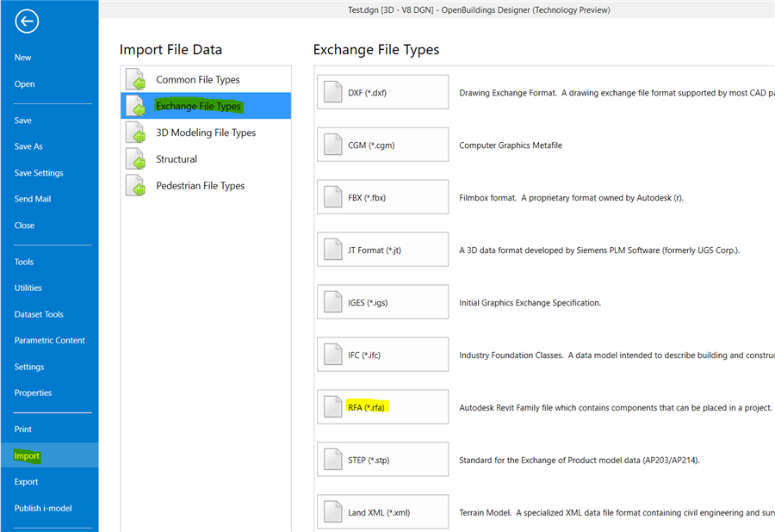Click the Pedestrian File Types icon
The image size is (775, 532).
click(135, 186)
